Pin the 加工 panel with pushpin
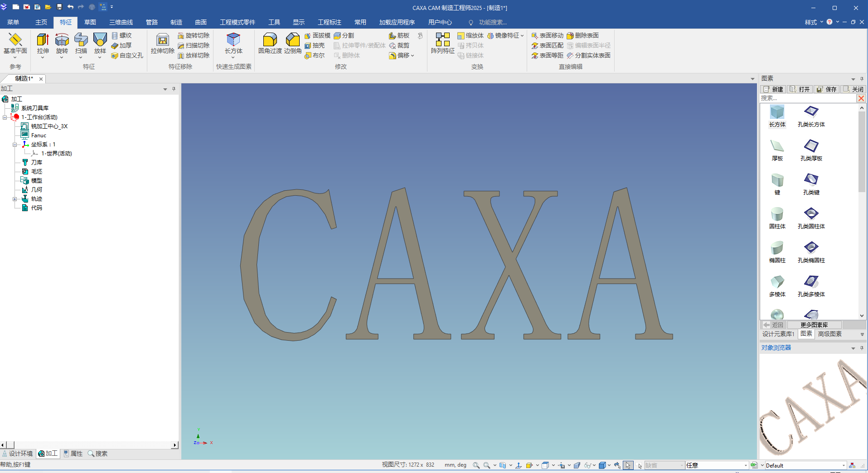 click(x=174, y=89)
